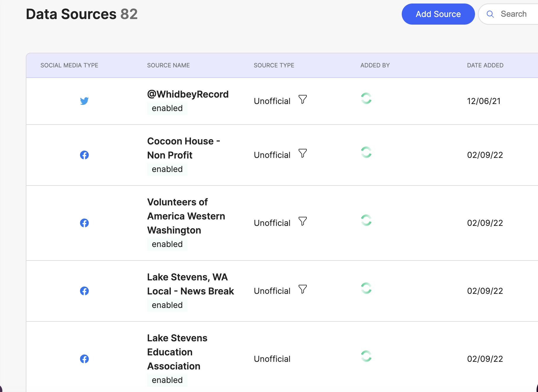Click loading spinner in Lake Stevens News Break row
The height and width of the screenshot is (392, 538).
(x=366, y=288)
